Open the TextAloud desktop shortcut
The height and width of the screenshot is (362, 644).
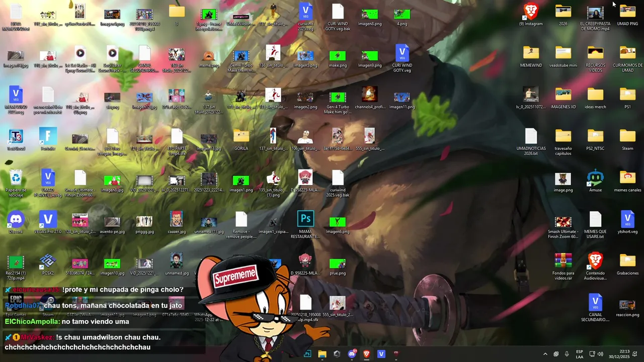16,140
